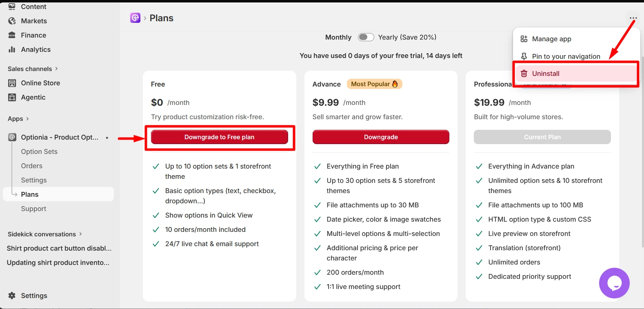The image size is (644, 309).
Task: Open Shirt product cart button conversation
Action: [59, 248]
